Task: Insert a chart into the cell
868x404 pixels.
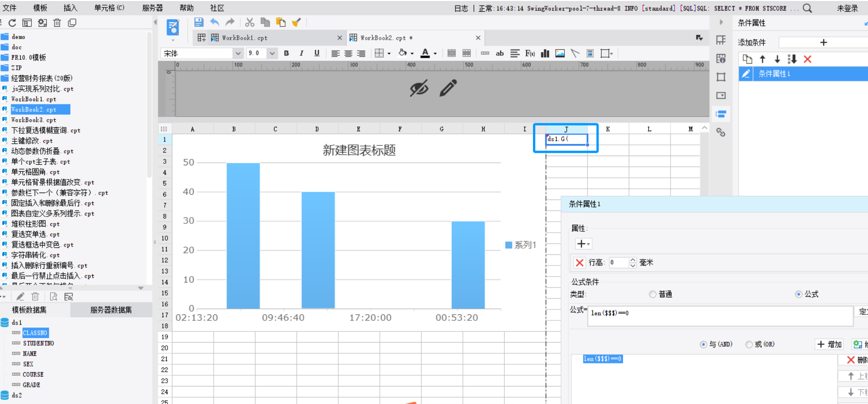Action: click(x=545, y=54)
